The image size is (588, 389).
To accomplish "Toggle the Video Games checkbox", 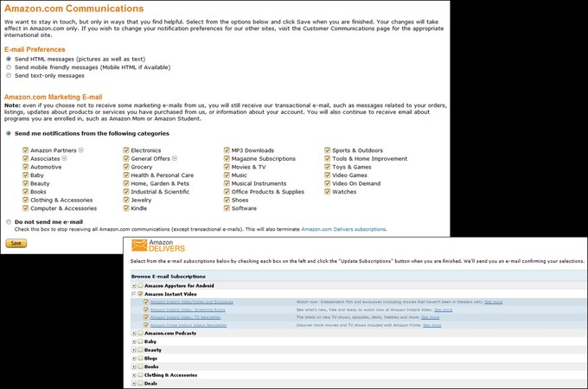I will pyautogui.click(x=328, y=175).
